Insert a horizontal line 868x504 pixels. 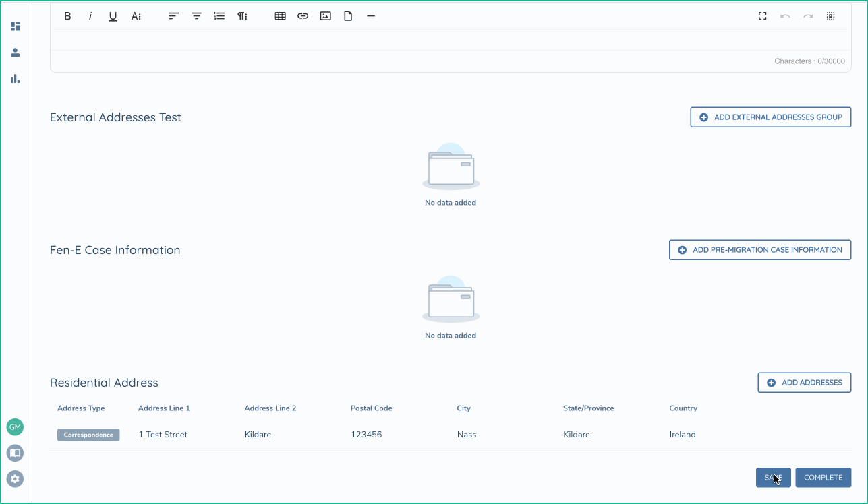pos(371,16)
